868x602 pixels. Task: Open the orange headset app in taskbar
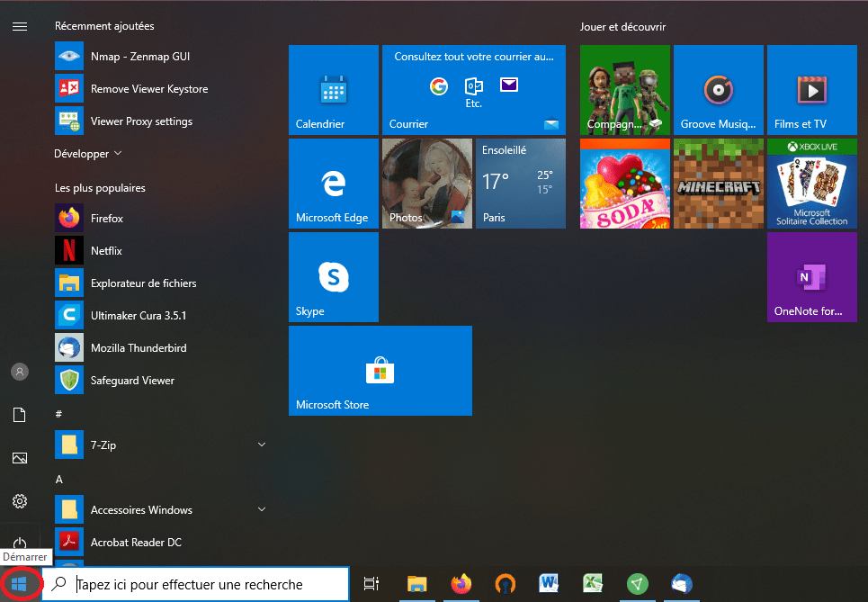tap(505, 584)
